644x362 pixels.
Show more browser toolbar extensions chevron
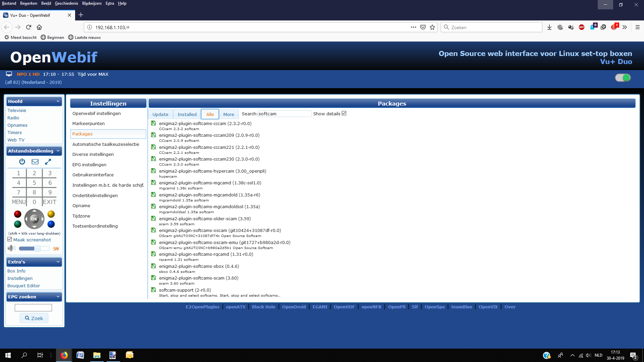(625, 27)
